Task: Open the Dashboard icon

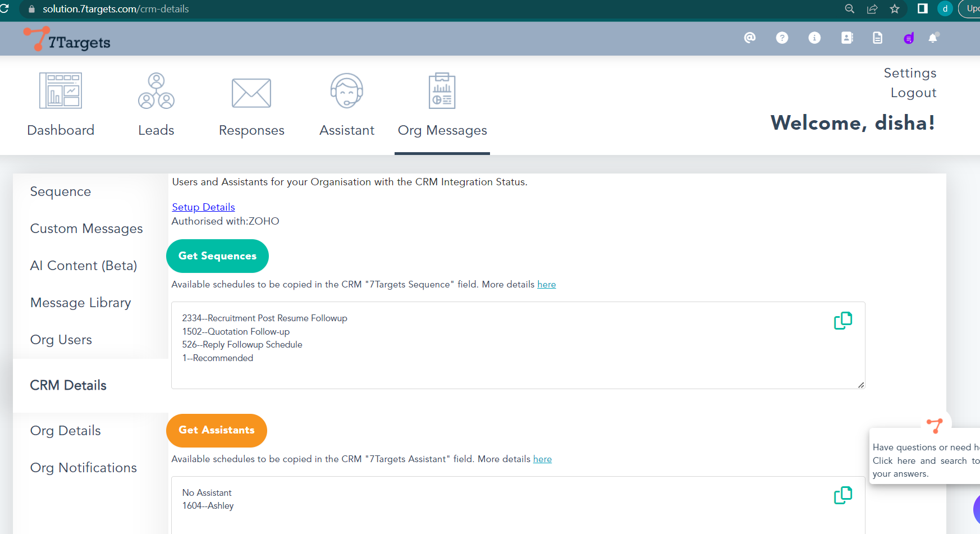Action: coord(61,90)
